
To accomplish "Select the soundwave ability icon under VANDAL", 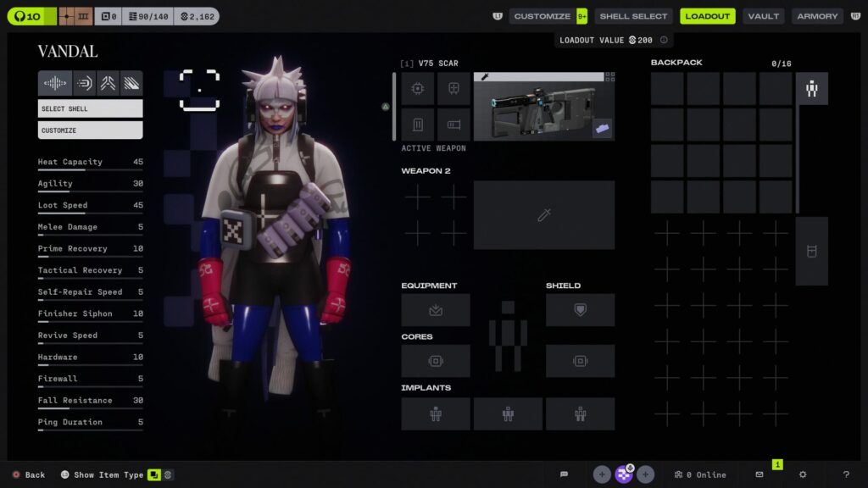I will [x=54, y=83].
